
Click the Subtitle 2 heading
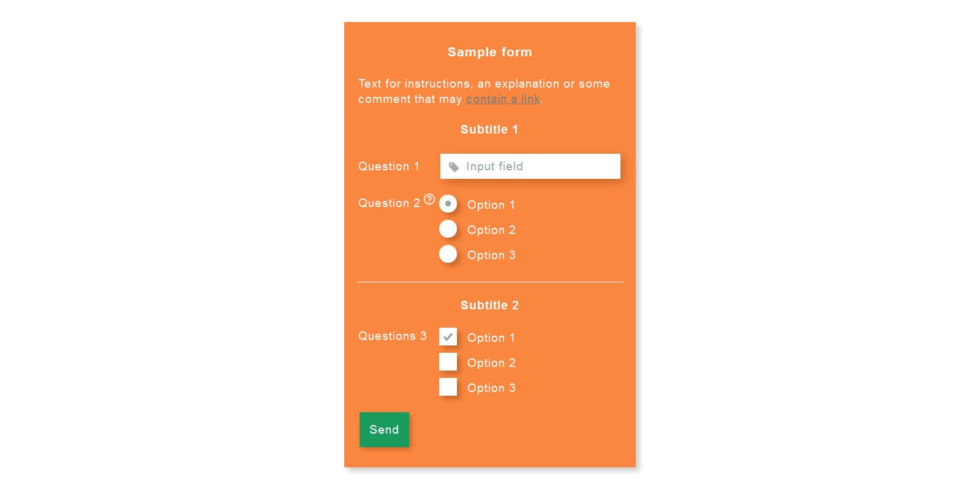click(489, 305)
